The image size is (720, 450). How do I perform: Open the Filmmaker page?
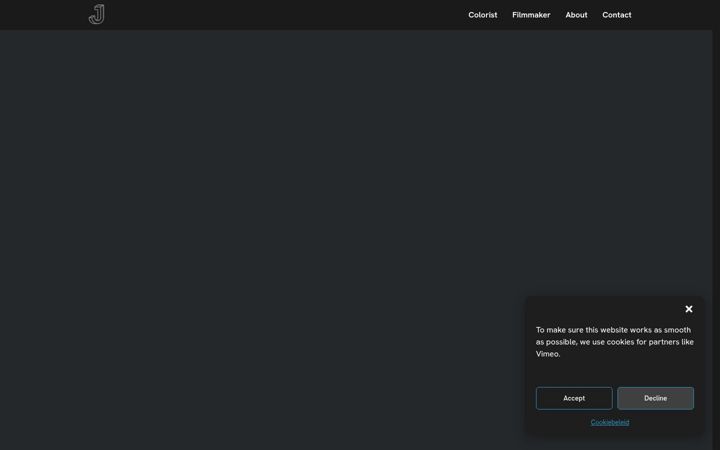pyautogui.click(x=531, y=15)
